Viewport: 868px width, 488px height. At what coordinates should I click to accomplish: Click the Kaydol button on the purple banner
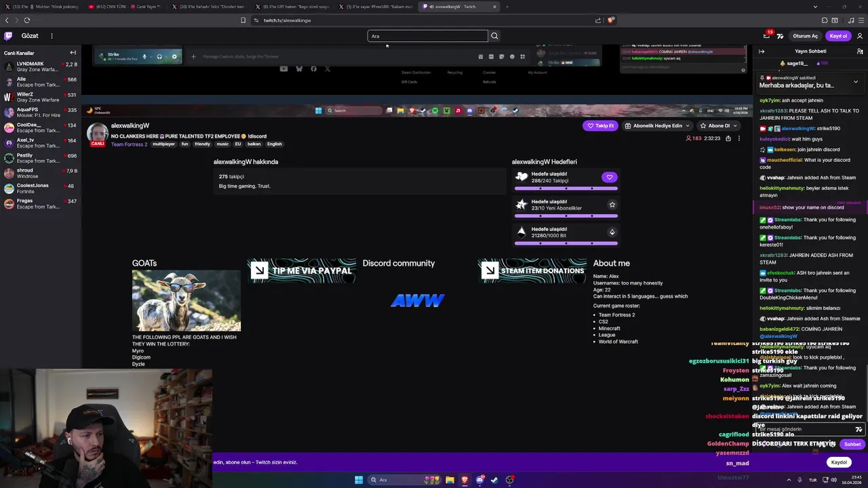pos(839,462)
